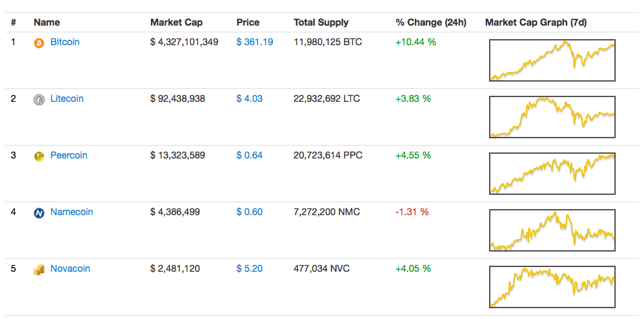The image size is (644, 319).
Task: Select supply value 20,723,614 PPC
Action: tap(328, 155)
